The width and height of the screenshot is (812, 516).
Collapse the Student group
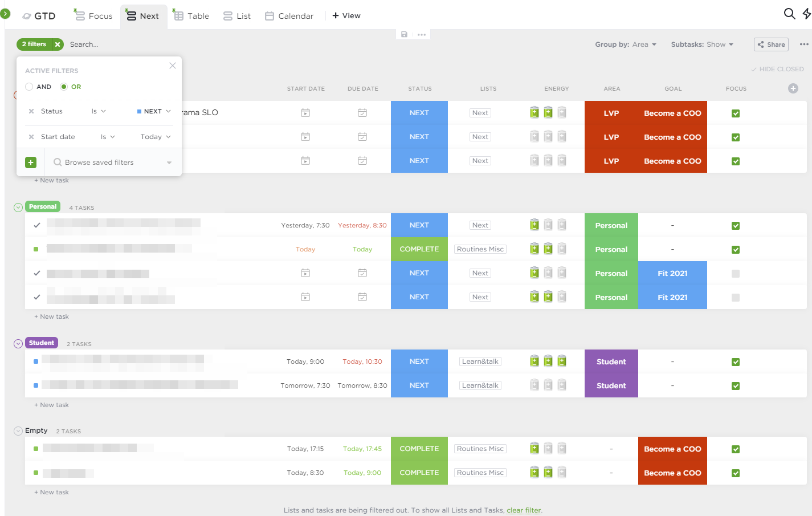18,344
